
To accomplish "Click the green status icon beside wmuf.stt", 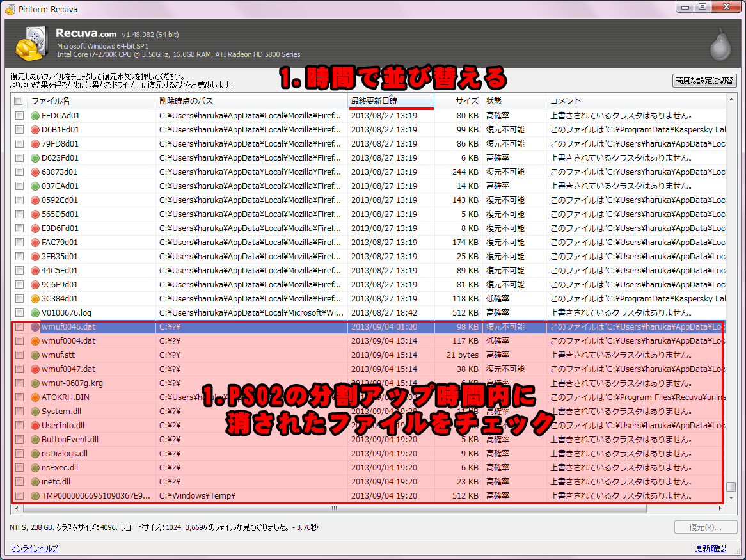I will coord(35,355).
